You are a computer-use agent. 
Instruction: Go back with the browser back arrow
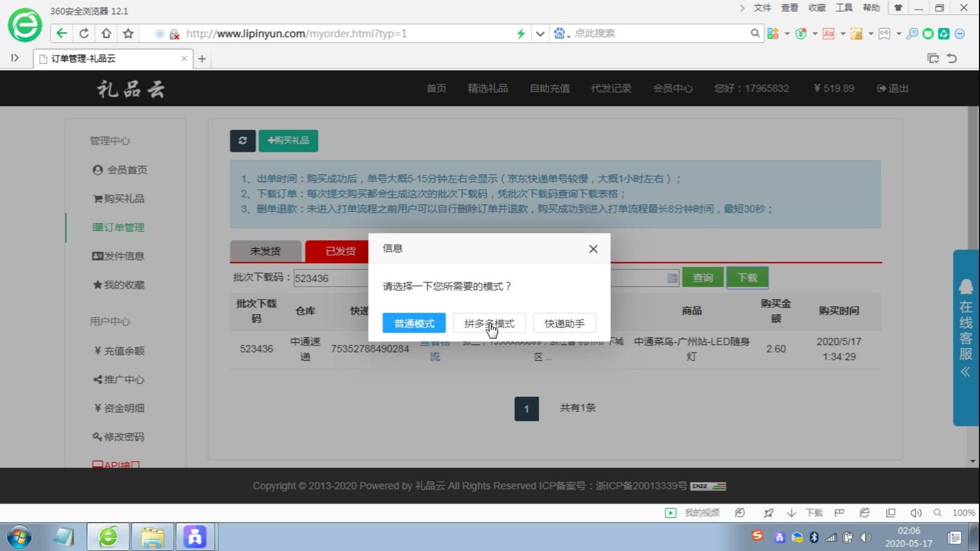click(62, 34)
